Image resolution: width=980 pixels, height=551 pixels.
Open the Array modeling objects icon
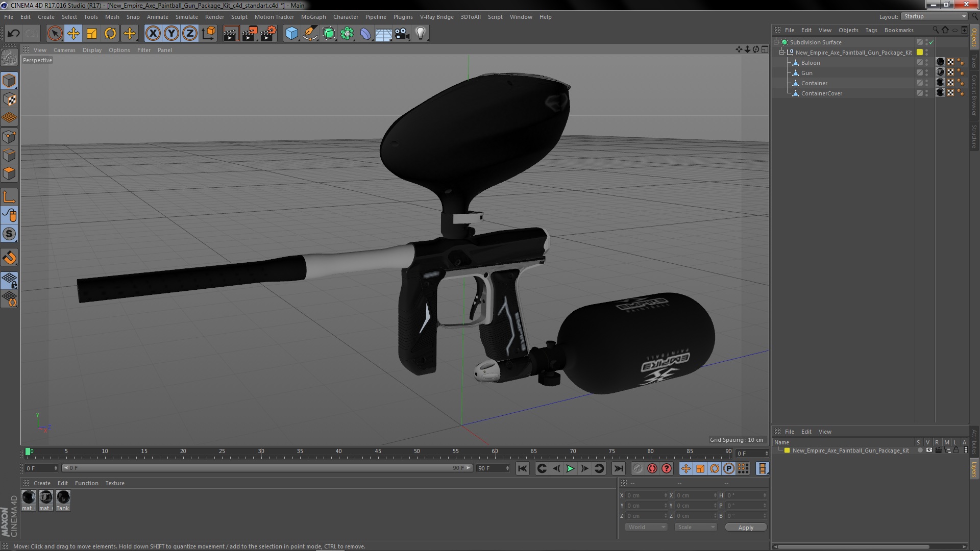click(347, 34)
